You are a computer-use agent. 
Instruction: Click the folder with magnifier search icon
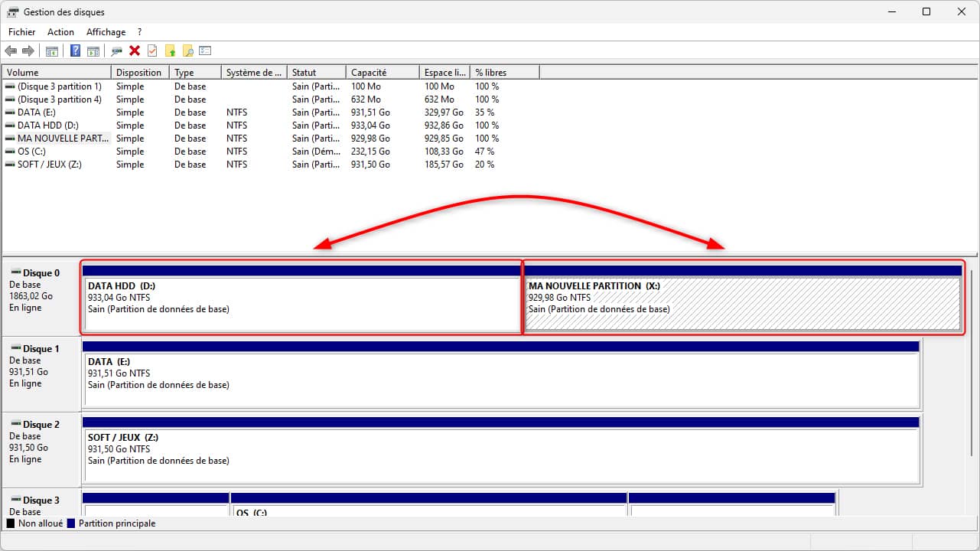point(187,51)
